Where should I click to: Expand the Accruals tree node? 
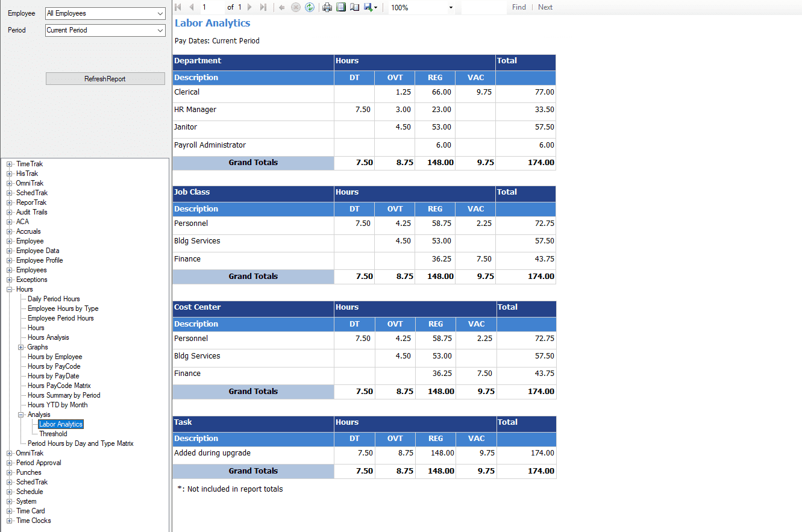10,231
